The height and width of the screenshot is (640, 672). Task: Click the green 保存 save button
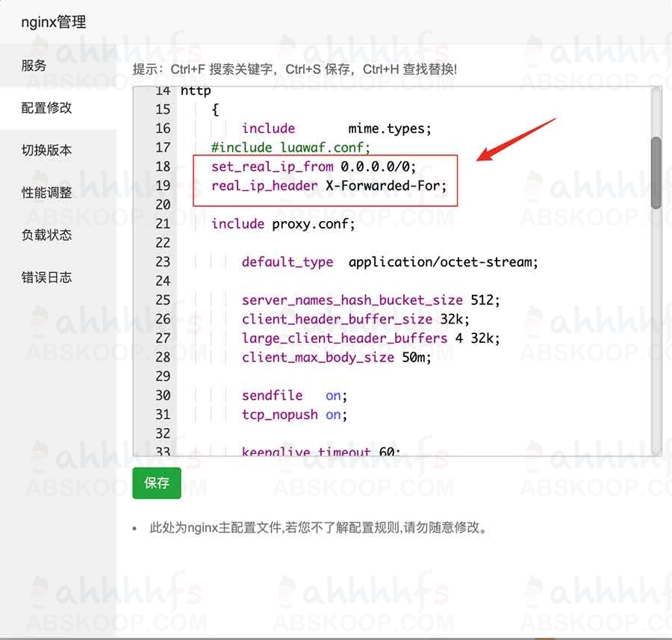(156, 483)
